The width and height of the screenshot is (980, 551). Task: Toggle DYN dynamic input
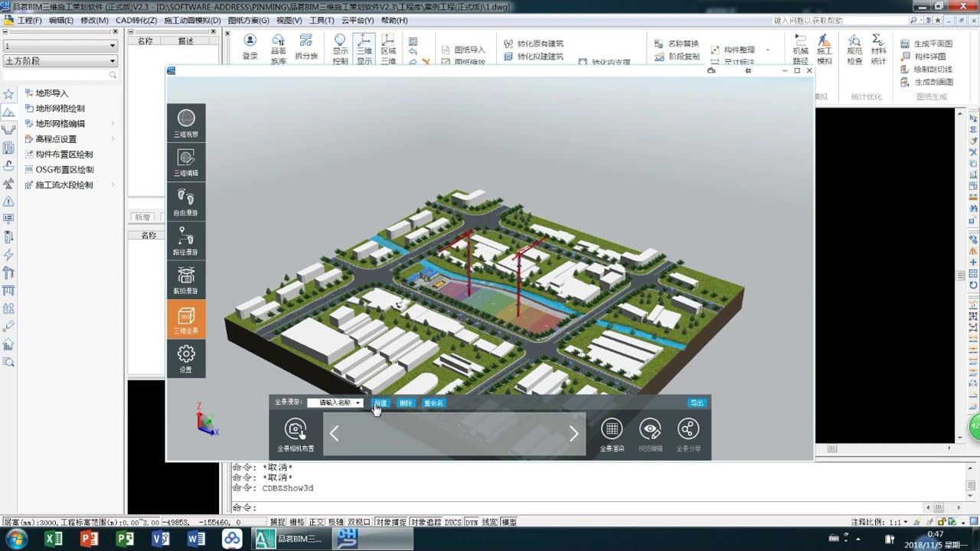[x=472, y=522]
